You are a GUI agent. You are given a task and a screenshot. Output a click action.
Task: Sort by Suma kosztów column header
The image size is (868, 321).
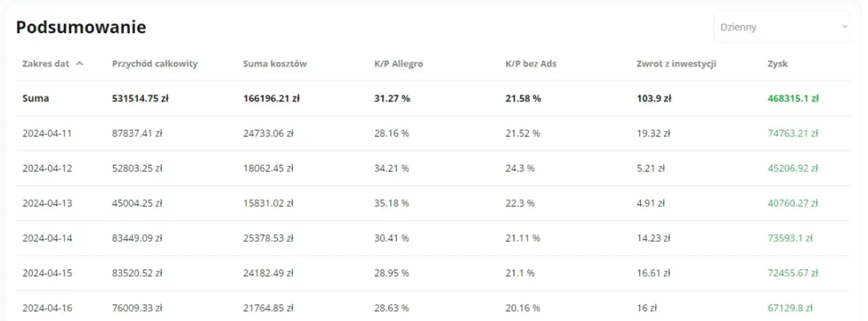tap(275, 64)
